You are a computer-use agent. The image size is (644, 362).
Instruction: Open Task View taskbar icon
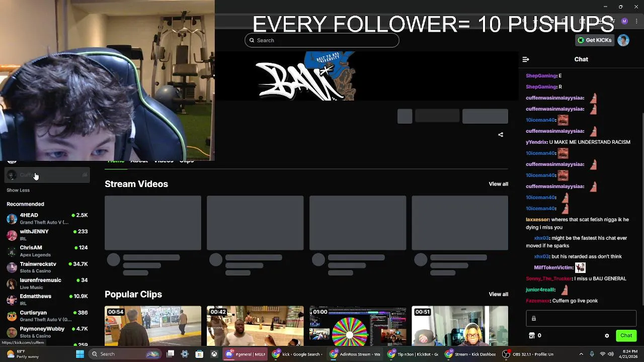tap(170, 354)
